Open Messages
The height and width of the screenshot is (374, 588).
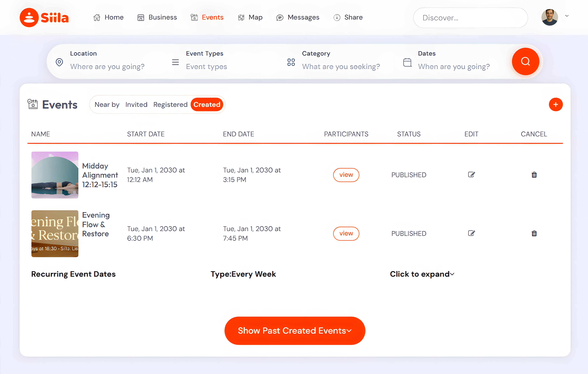point(298,17)
